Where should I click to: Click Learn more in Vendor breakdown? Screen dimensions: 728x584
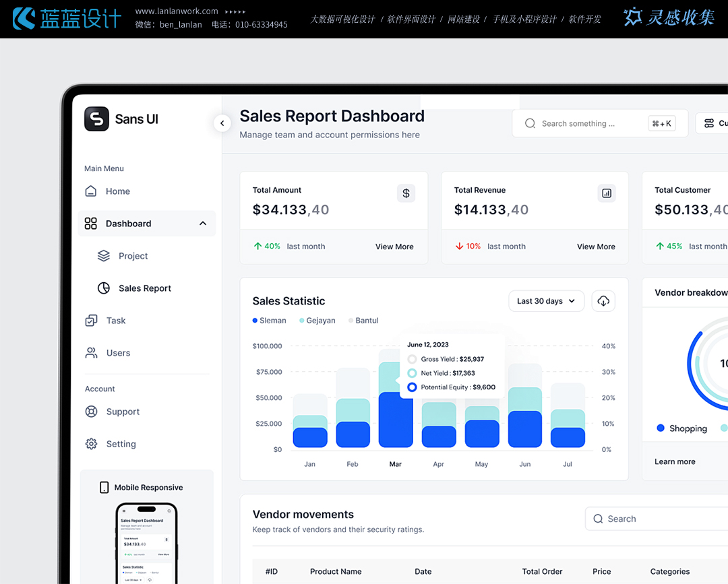(x=675, y=461)
